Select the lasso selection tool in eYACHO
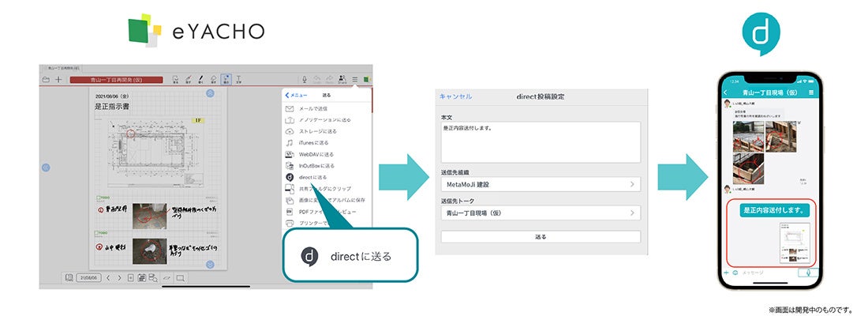 (x=175, y=79)
